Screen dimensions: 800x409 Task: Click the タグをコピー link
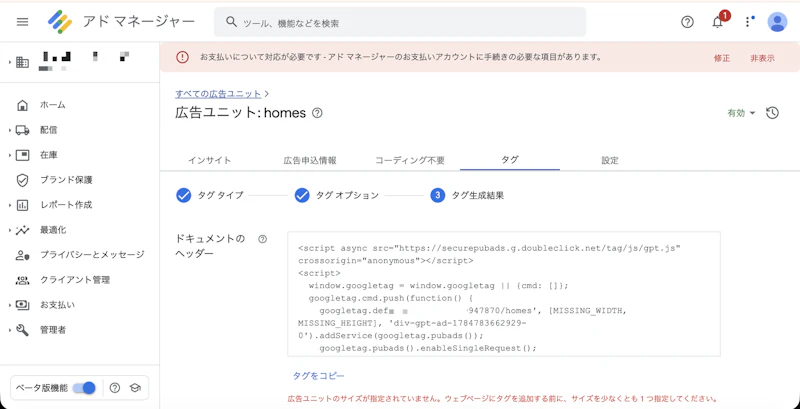[x=318, y=376]
